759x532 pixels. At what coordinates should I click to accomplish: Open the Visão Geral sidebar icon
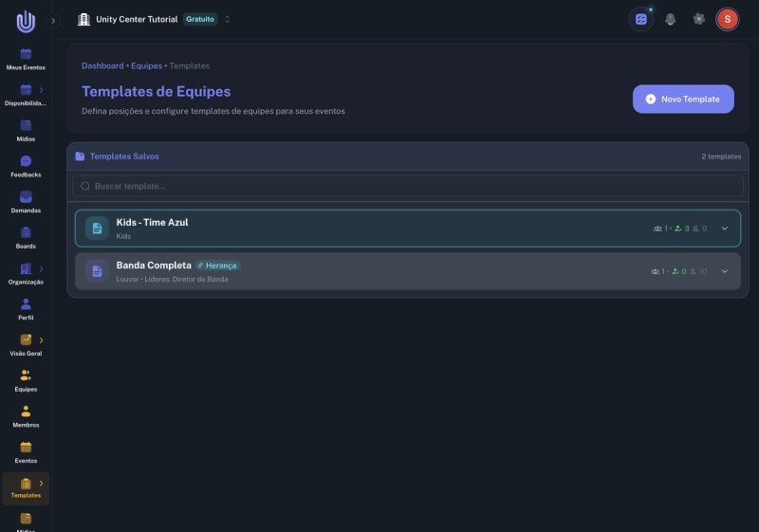pos(26,340)
